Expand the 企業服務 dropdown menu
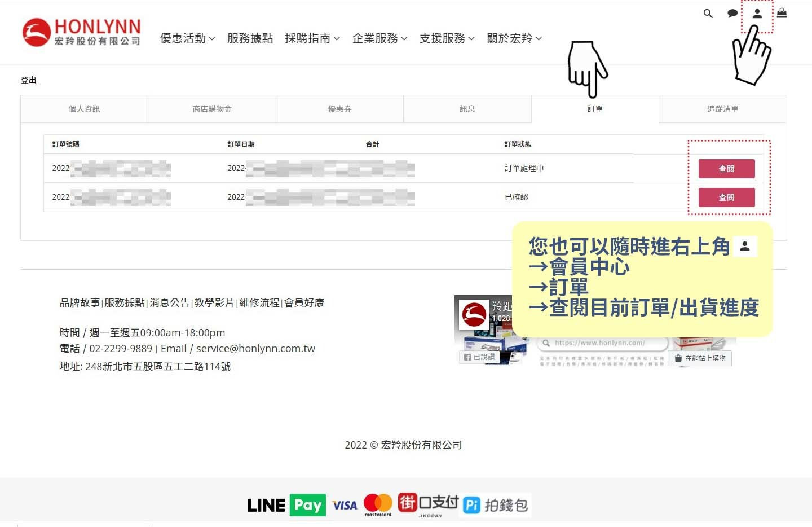This screenshot has width=812, height=527. coord(380,38)
